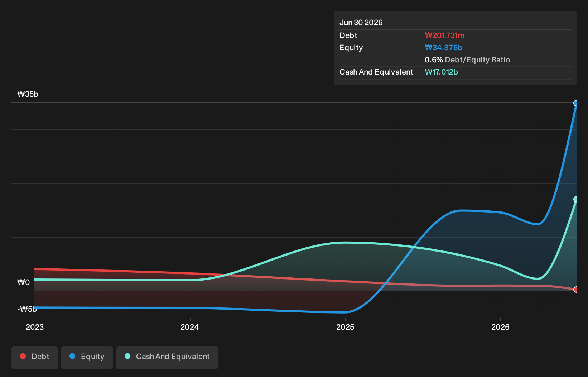Click the 2025 x-axis label
Viewport: 588px width, 377px height.
pos(345,327)
